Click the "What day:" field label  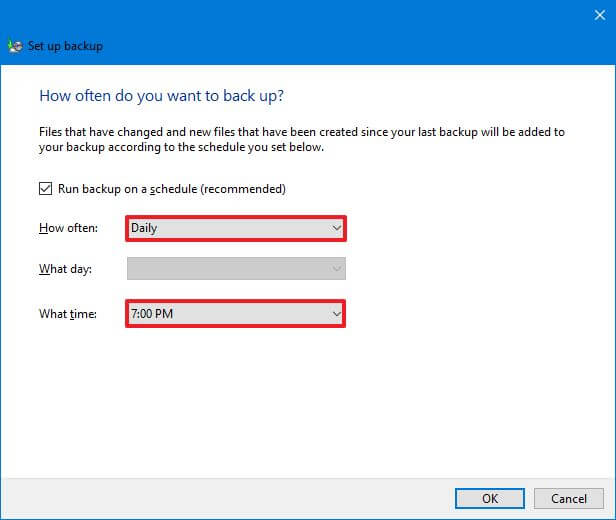[x=67, y=268]
